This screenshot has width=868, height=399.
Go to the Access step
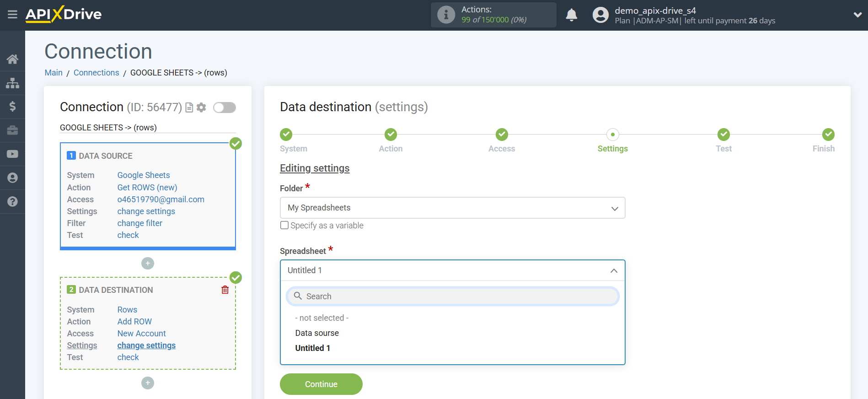[x=502, y=135]
